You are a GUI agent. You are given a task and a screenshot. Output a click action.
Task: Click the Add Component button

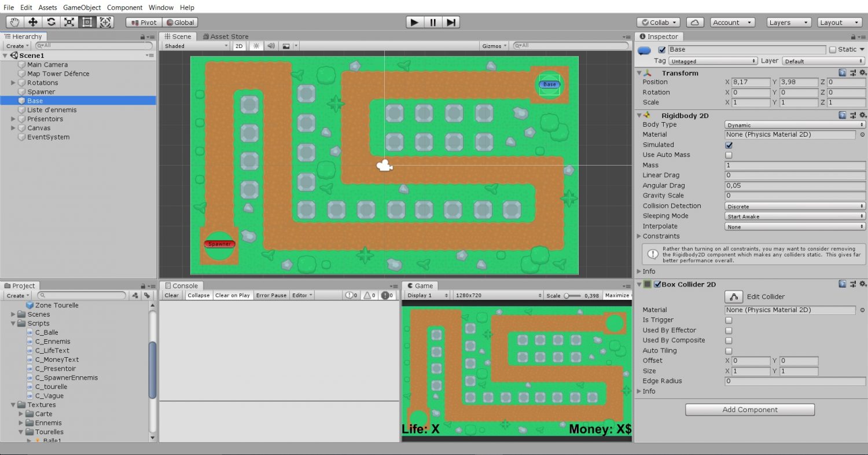(x=749, y=410)
